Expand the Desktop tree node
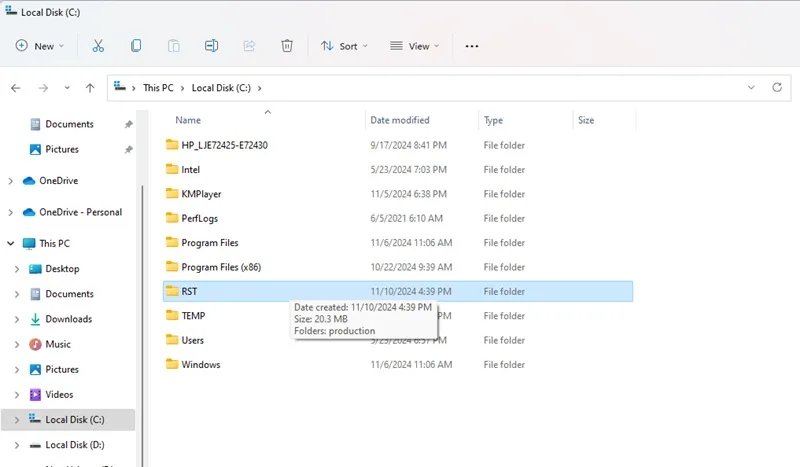800x467 pixels. point(17,269)
